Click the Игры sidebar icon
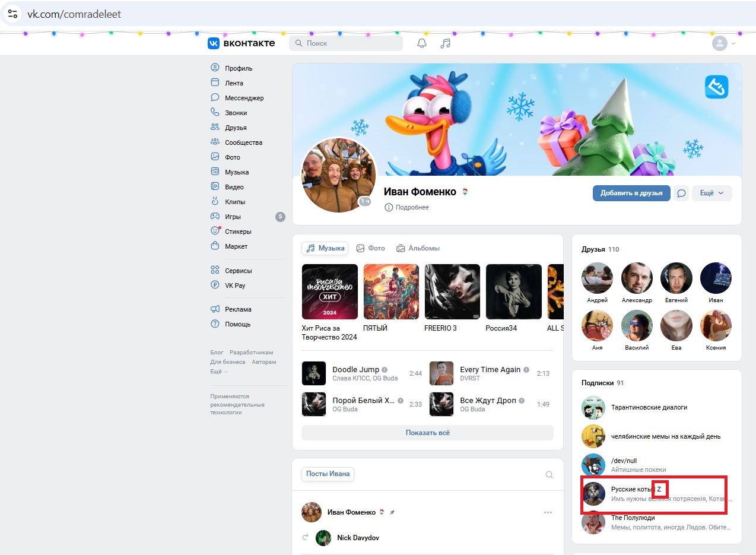 pyautogui.click(x=215, y=217)
